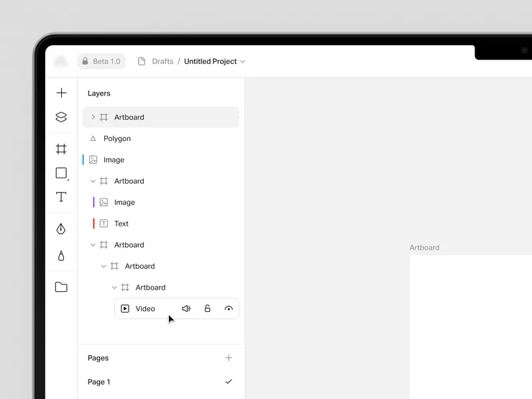
Task: Click the red color marker on Text layer
Action: point(93,224)
